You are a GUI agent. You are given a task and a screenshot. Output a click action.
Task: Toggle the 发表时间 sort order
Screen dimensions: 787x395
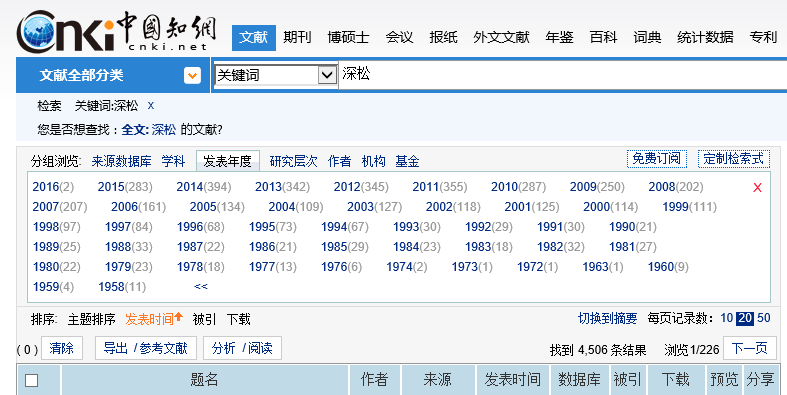154,319
